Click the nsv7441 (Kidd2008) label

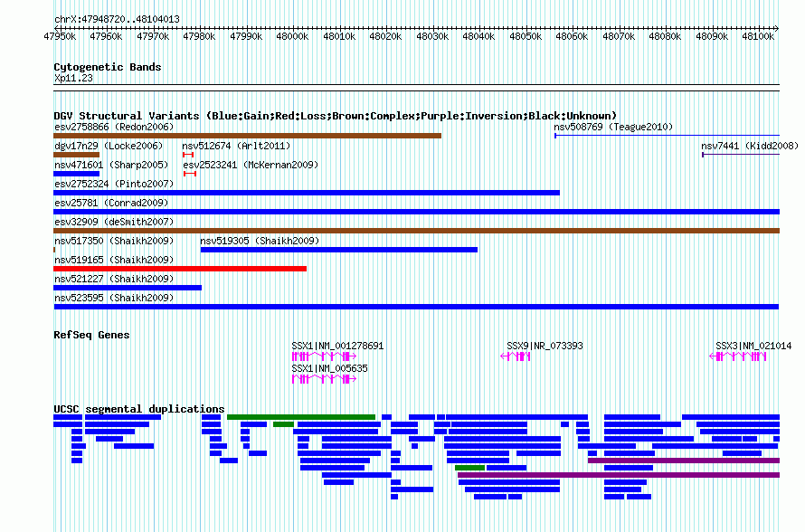(x=750, y=146)
